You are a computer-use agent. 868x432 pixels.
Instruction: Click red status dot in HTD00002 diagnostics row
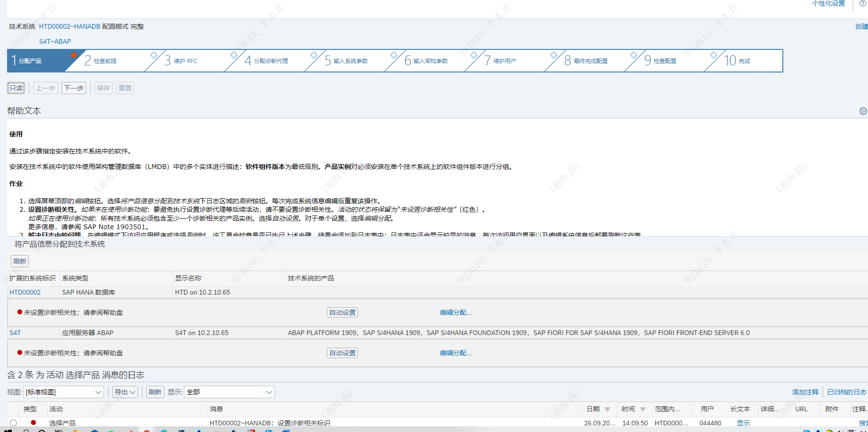coord(20,312)
